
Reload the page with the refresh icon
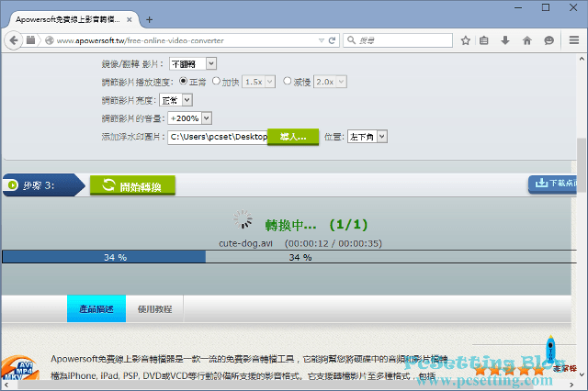[x=332, y=40]
